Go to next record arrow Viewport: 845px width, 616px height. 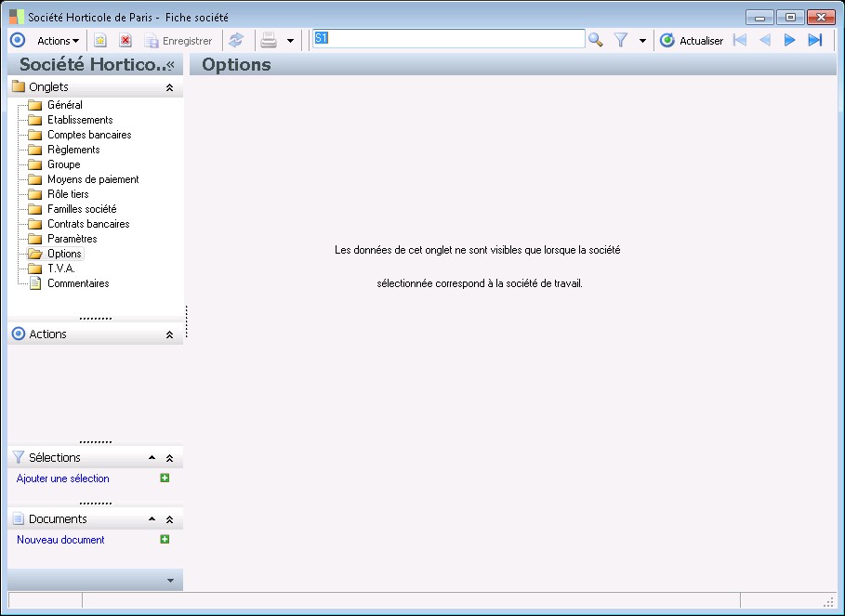(789, 40)
